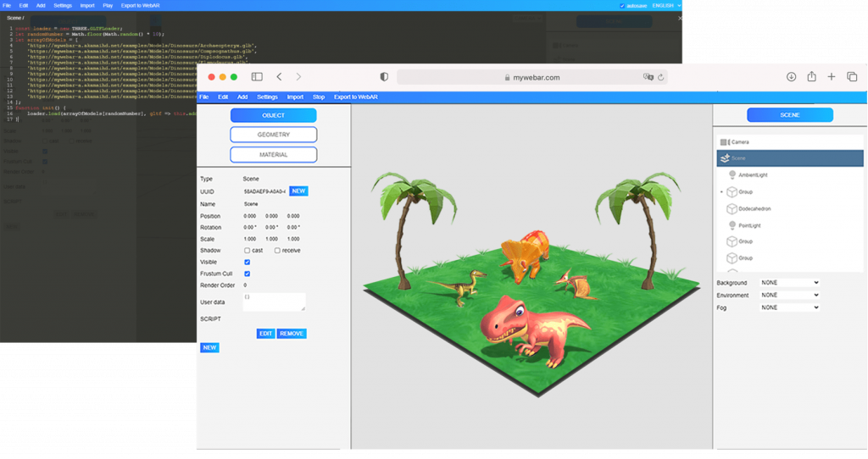
Task: Enable the Shadow receive checkbox
Action: pos(278,251)
